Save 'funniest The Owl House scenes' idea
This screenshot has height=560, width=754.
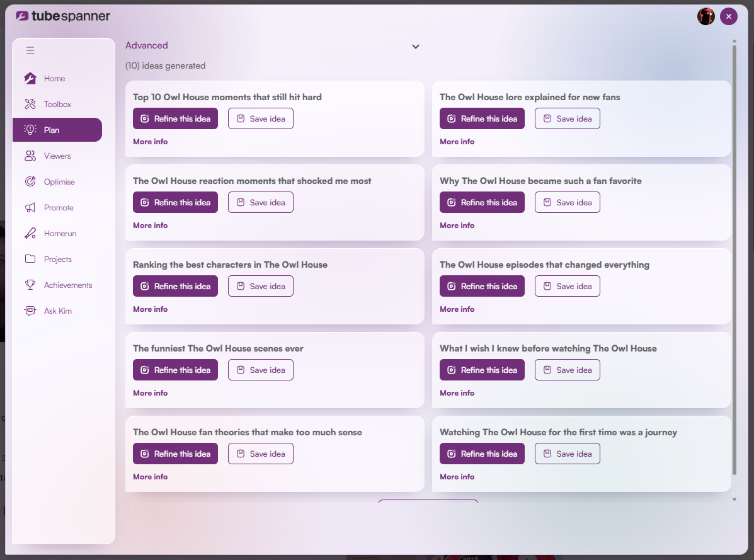click(261, 370)
